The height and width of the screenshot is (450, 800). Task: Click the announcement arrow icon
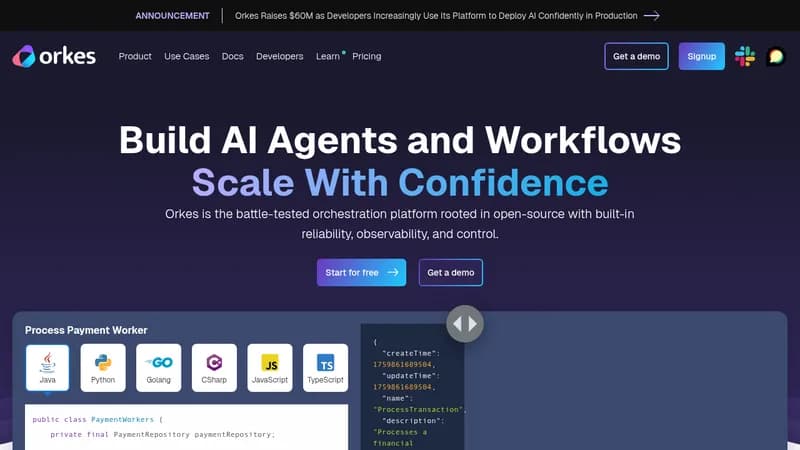652,16
